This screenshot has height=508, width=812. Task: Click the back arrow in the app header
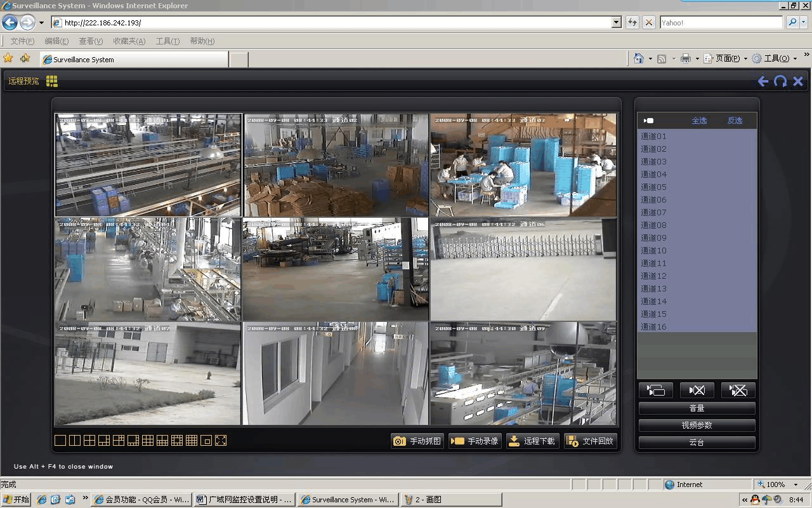click(x=763, y=81)
